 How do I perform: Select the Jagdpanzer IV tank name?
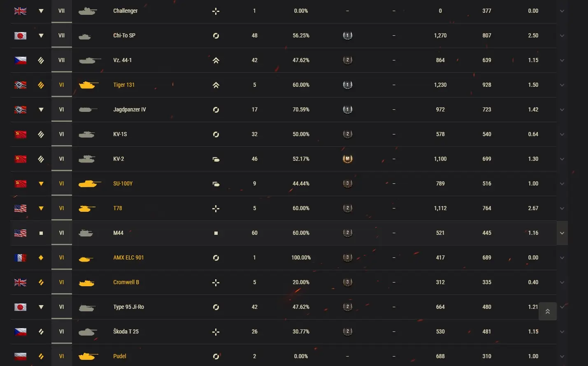tap(129, 109)
